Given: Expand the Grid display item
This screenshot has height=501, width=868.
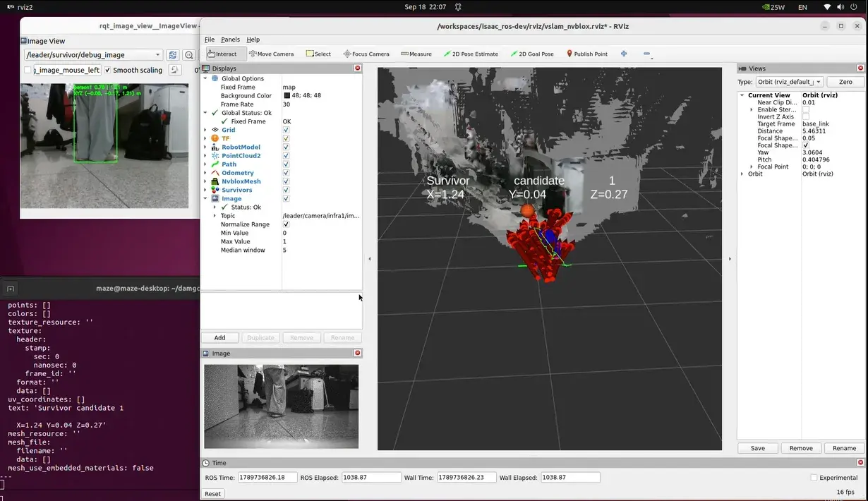Looking at the screenshot, I should (x=205, y=130).
